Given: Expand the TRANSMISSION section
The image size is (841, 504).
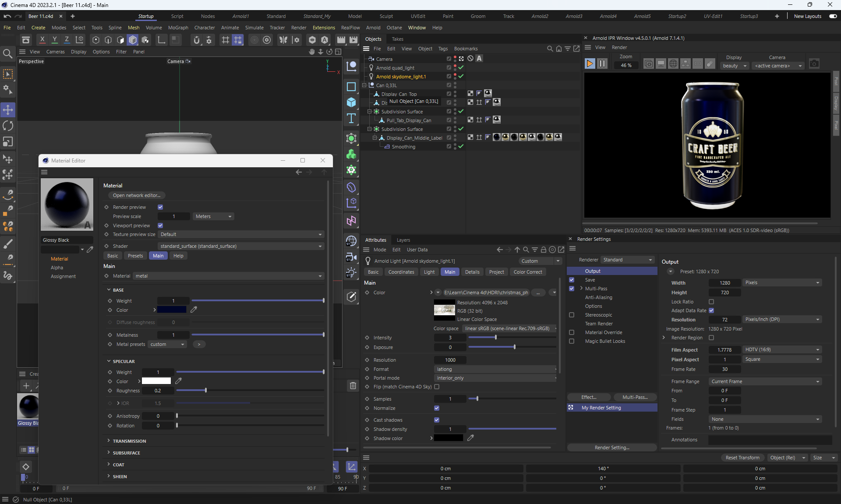Looking at the screenshot, I should coord(129,441).
